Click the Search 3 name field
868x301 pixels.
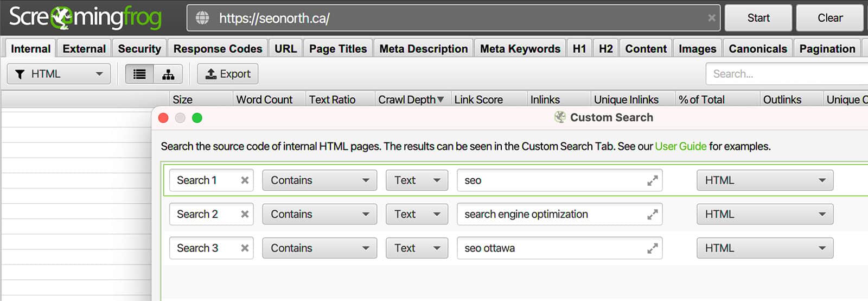(x=211, y=248)
